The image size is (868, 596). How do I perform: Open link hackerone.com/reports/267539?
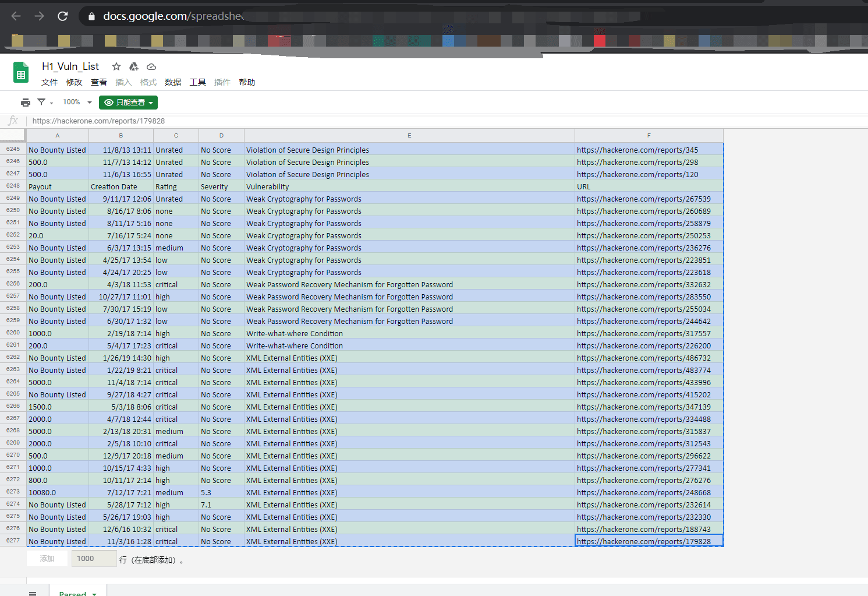(644, 199)
